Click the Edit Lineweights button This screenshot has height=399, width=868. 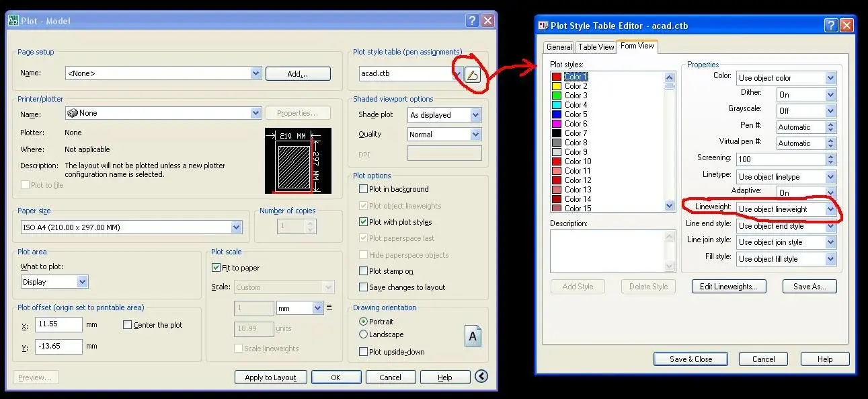(x=729, y=287)
